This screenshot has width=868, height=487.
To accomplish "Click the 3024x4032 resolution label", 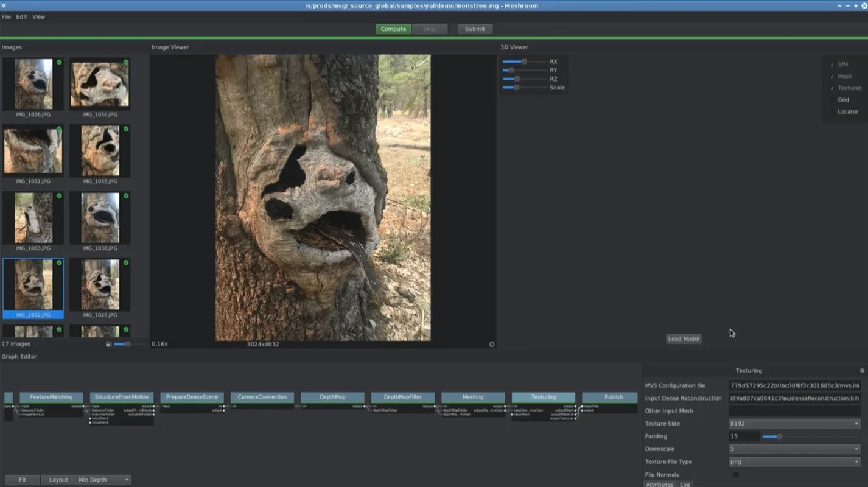I will 263,344.
